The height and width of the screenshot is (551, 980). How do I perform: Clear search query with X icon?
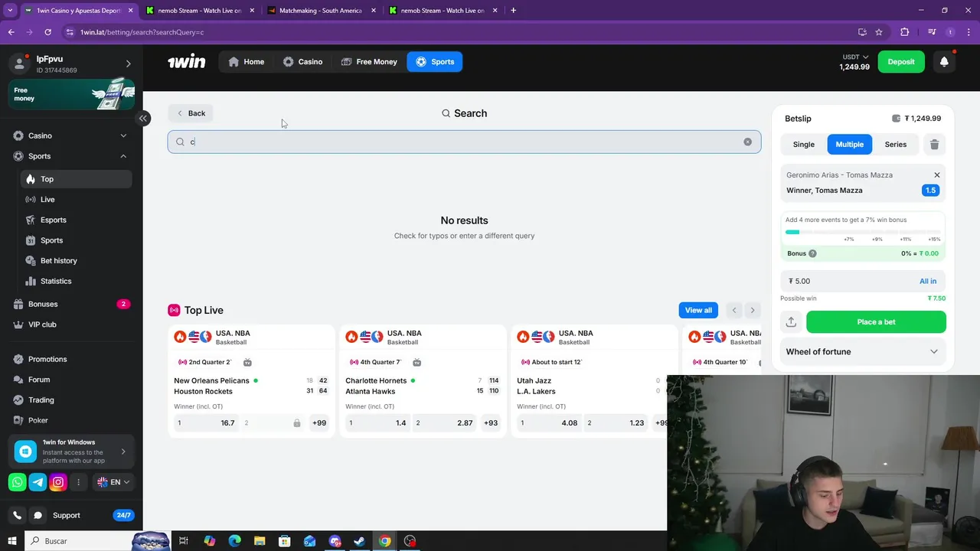tap(747, 142)
